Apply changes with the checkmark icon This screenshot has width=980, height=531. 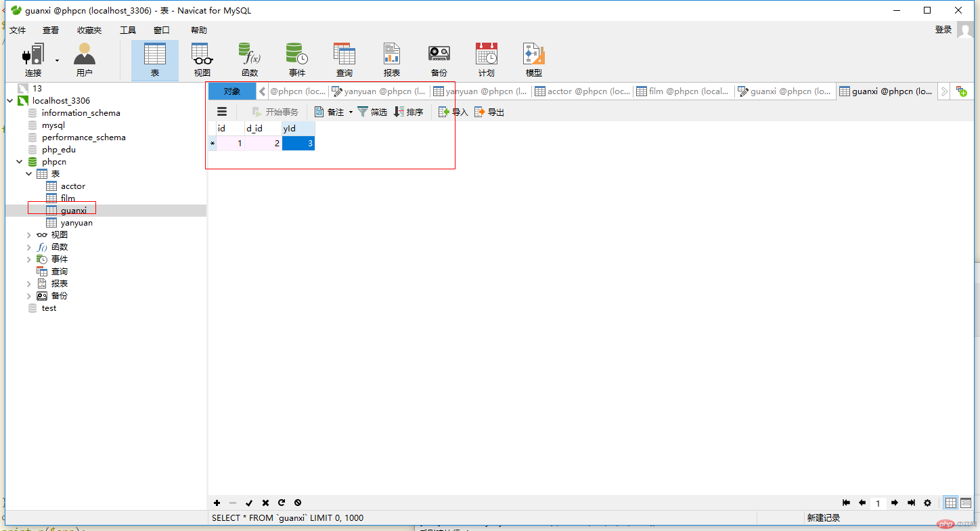tap(249, 503)
